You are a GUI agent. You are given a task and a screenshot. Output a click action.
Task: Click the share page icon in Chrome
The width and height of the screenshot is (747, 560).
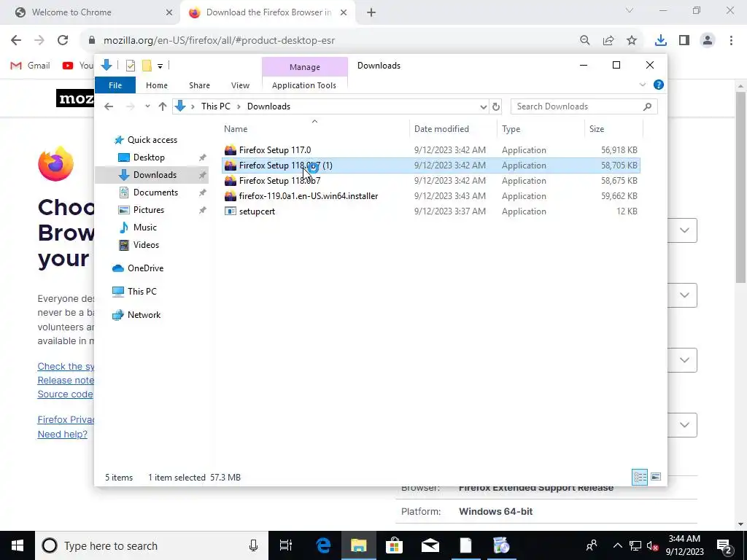coord(608,41)
